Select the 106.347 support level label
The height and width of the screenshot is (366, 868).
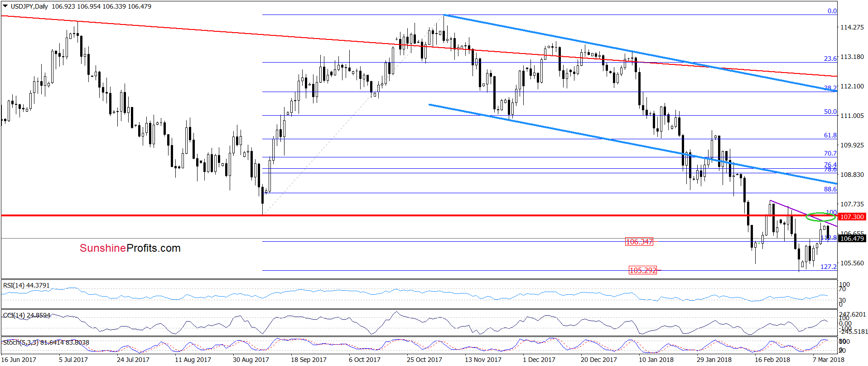click(x=639, y=242)
